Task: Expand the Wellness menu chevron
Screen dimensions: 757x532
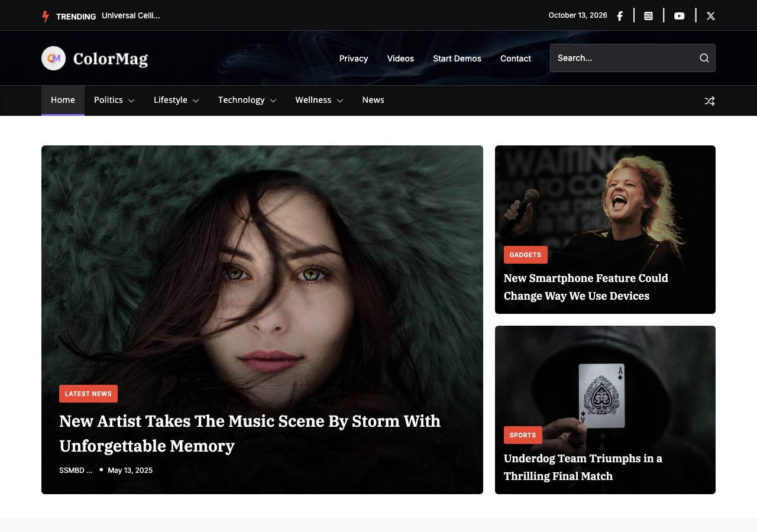Action: pos(340,101)
